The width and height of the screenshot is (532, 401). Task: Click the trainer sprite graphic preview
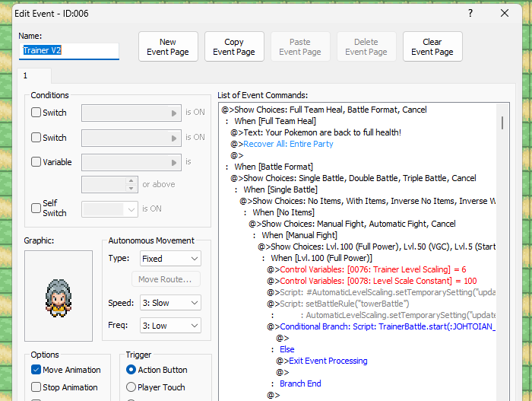click(x=59, y=291)
